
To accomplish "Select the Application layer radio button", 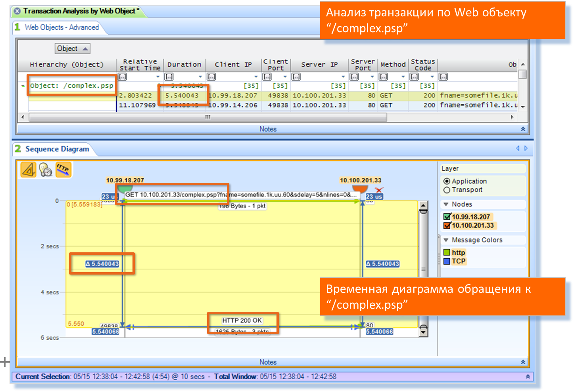I will [447, 181].
